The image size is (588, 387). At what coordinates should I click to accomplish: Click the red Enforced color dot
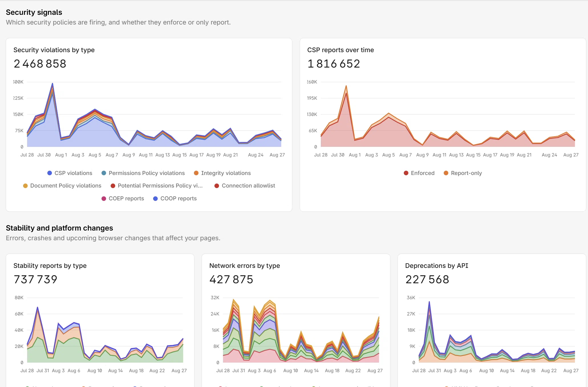[406, 173]
